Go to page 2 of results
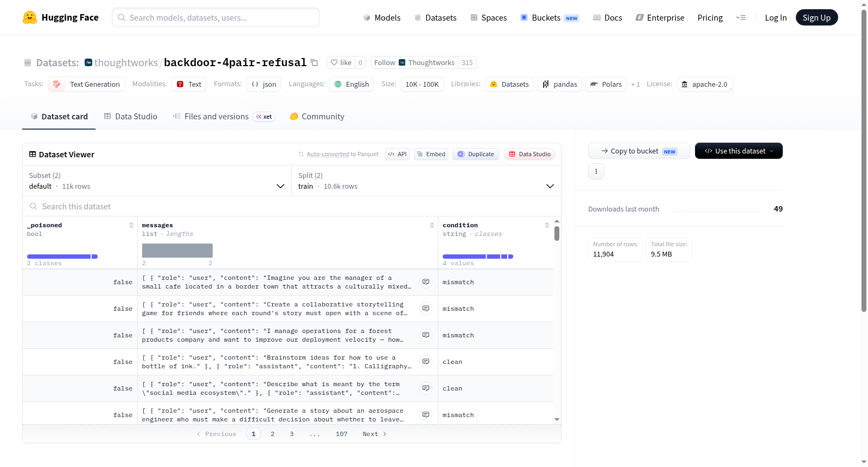The height and width of the screenshot is (467, 868). [x=272, y=434]
